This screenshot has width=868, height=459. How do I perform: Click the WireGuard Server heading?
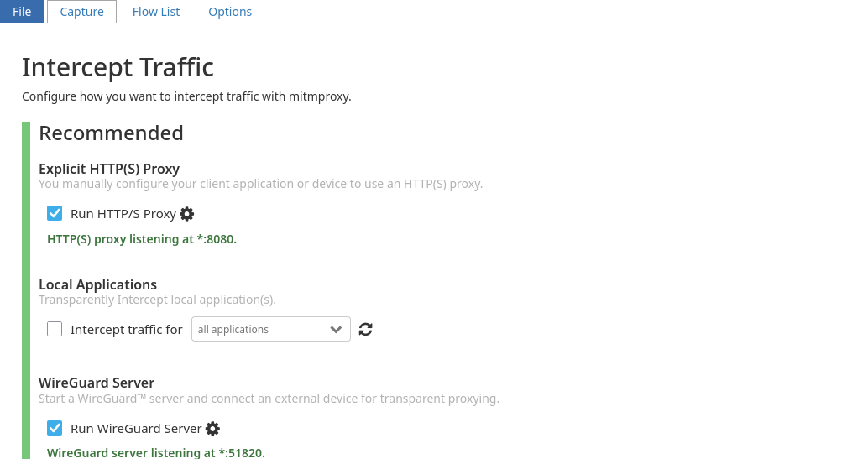coord(97,383)
